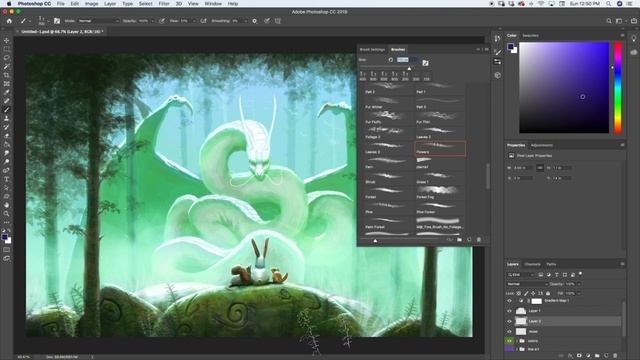Toggle lock image pixels brush icon
Image resolution: width=640 pixels, height=360 pixels.
(x=526, y=293)
